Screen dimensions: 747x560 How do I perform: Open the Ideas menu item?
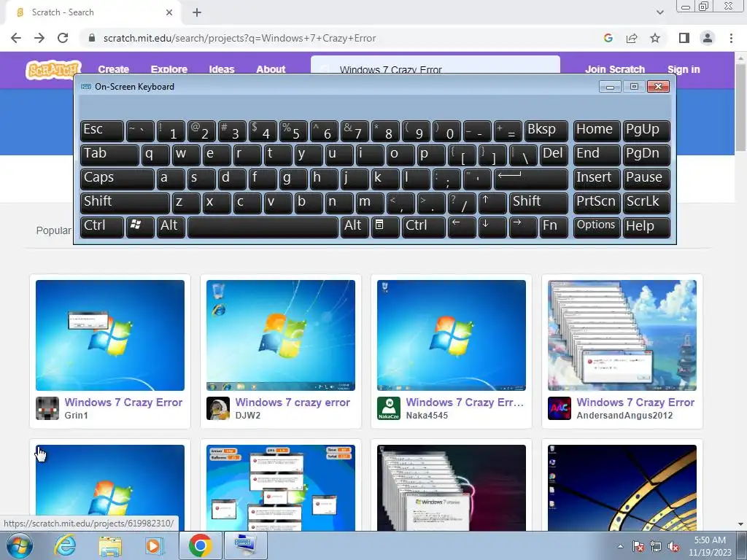(x=222, y=69)
